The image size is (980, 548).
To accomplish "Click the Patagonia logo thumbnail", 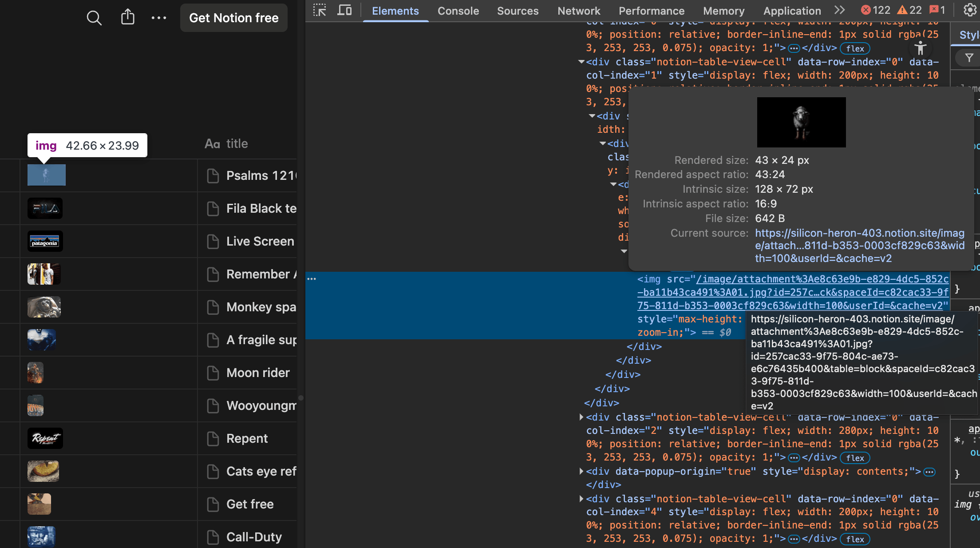I will [x=45, y=241].
